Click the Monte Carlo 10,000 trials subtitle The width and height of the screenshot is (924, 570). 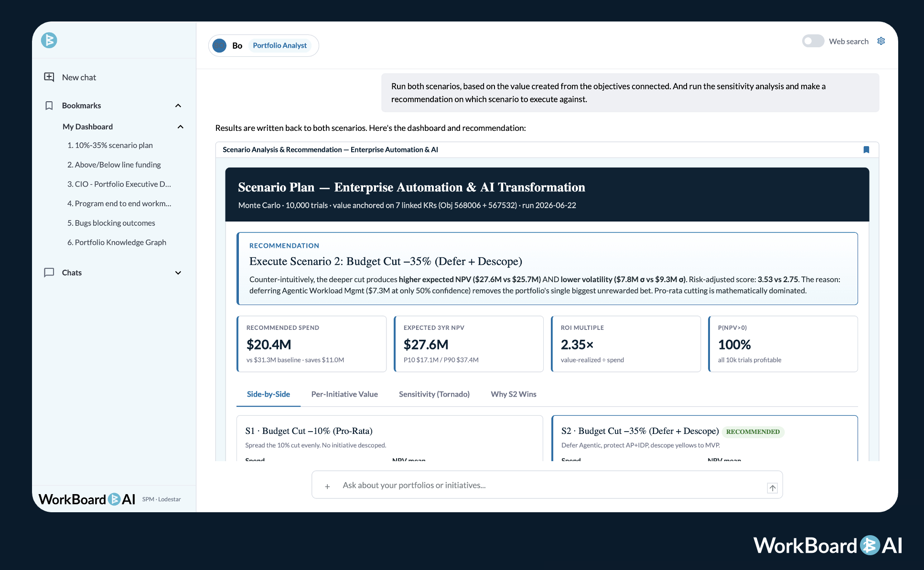[x=407, y=205]
